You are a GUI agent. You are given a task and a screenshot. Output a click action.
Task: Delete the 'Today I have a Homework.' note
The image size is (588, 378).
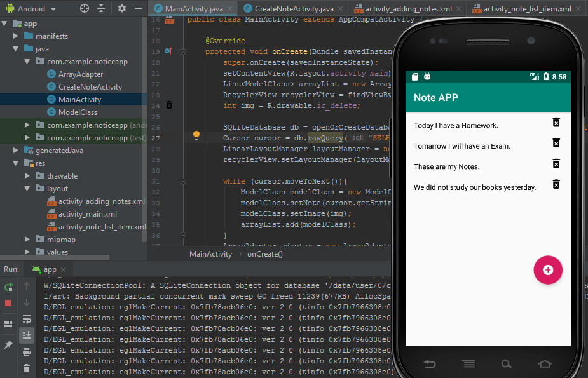(556, 123)
